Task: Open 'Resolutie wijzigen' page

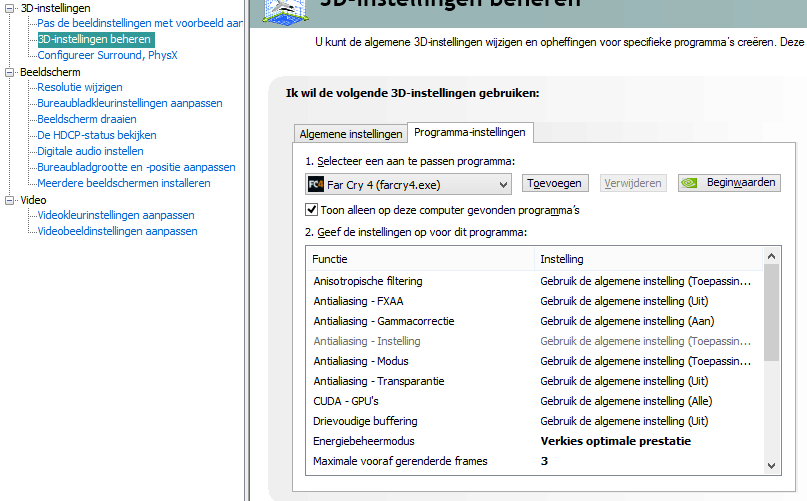Action: (x=80, y=87)
